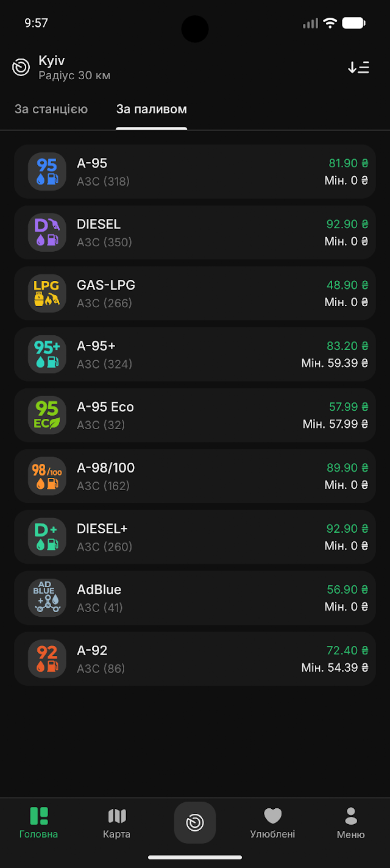Open GAS-LPG row with 266 stations

(x=195, y=293)
